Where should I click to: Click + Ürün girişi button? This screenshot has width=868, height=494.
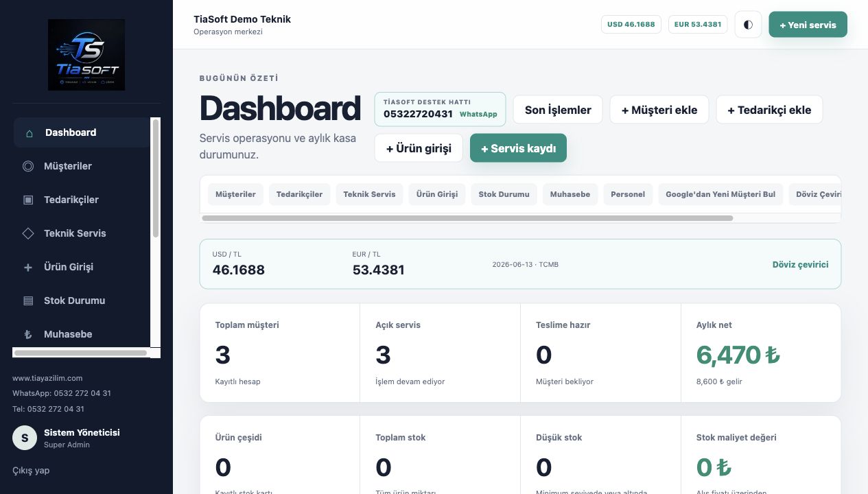coord(419,148)
